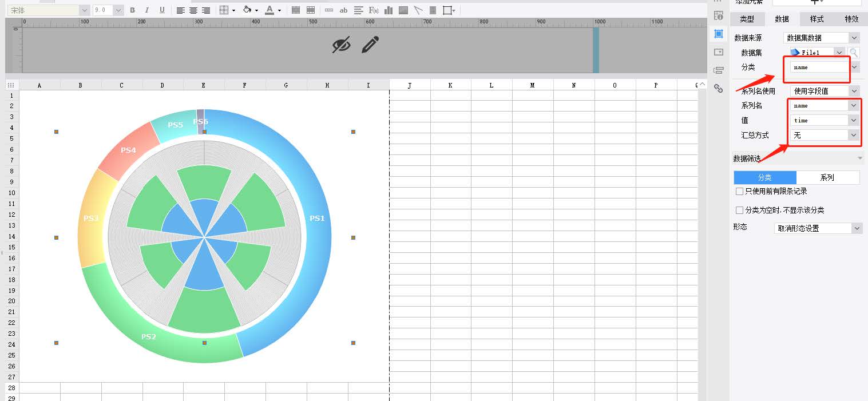Preview dataset with magnifier icon
The height and width of the screenshot is (401, 868).
click(854, 53)
